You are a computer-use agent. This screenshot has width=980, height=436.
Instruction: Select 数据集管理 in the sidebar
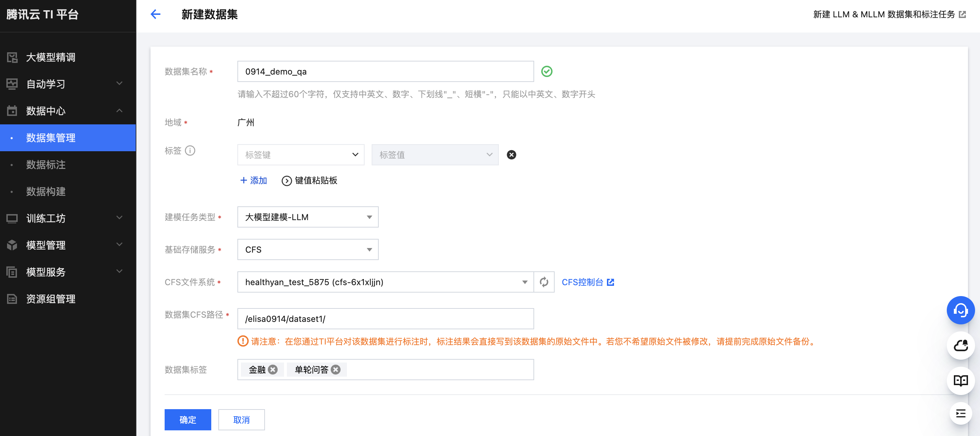click(x=68, y=138)
